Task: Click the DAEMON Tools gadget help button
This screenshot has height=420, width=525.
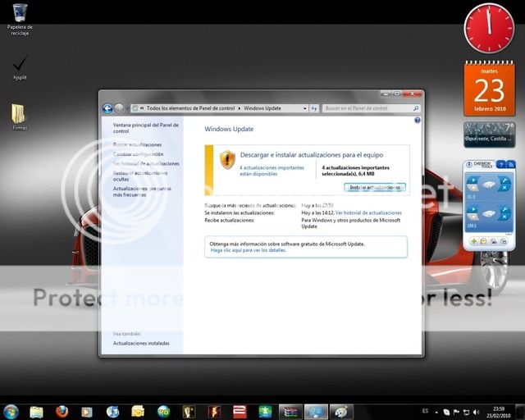Action: pos(501,164)
